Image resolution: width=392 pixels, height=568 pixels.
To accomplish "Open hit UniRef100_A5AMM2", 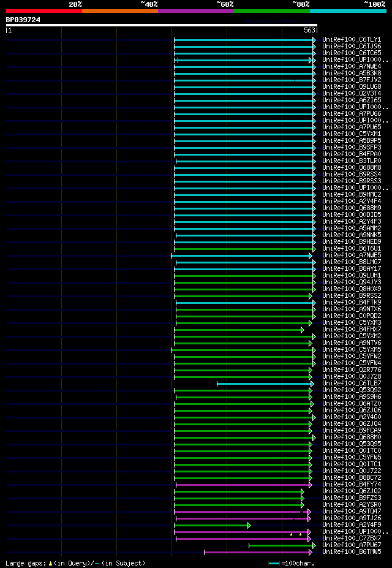I will [x=352, y=228].
